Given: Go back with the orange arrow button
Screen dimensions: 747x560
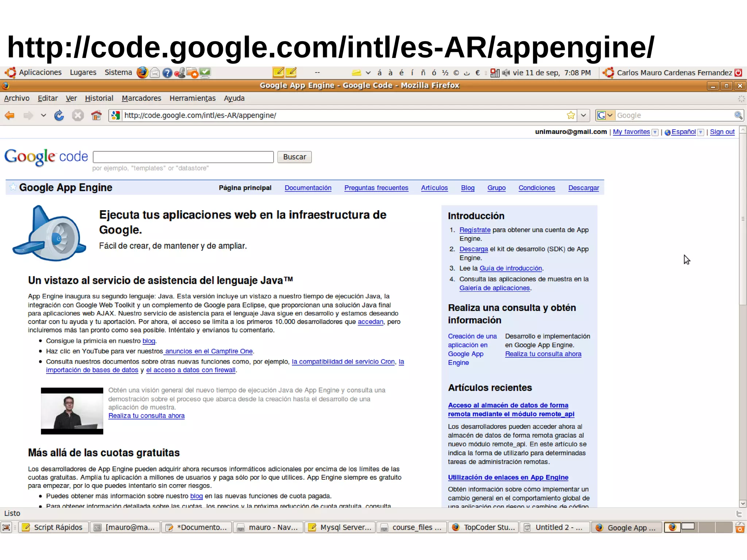Looking at the screenshot, I should pyautogui.click(x=9, y=116).
